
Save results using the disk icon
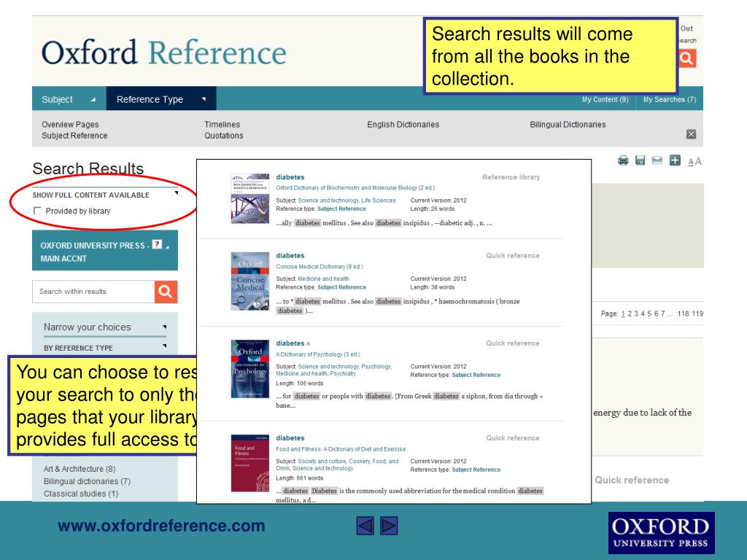pyautogui.click(x=640, y=160)
